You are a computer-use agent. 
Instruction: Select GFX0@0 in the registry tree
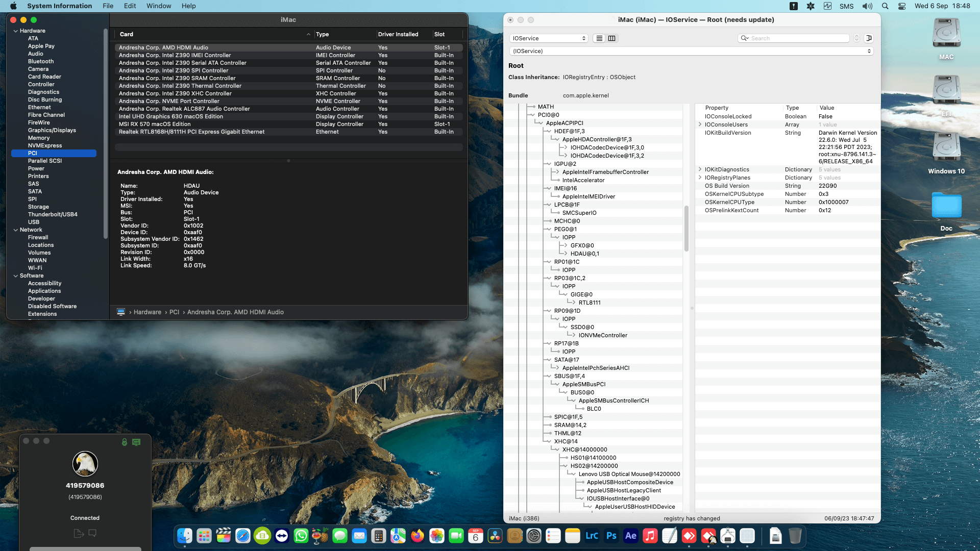coord(582,245)
